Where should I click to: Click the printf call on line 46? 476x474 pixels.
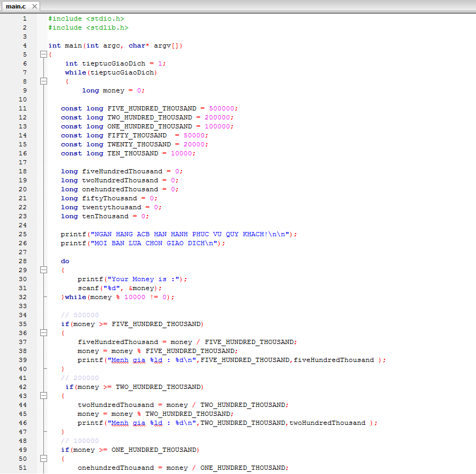227,423
